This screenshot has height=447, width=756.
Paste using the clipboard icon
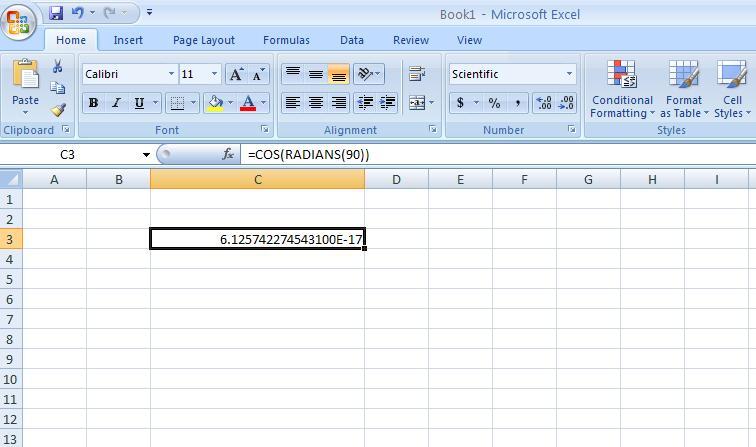click(26, 74)
